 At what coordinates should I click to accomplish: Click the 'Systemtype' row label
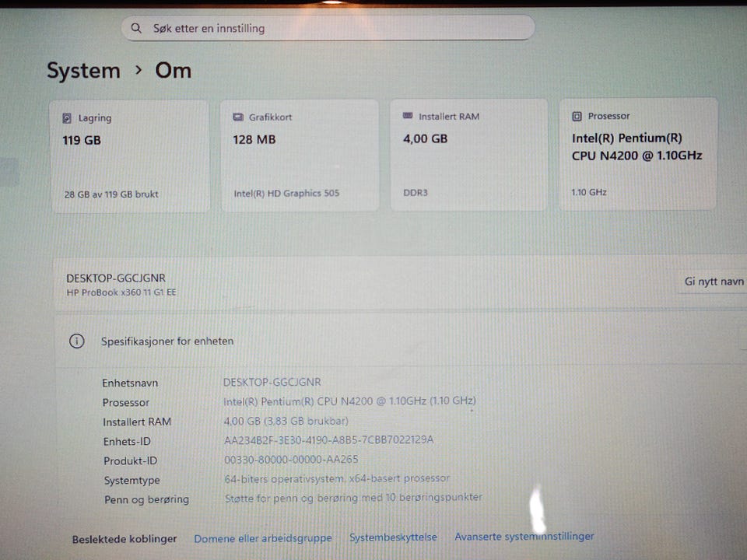click(x=132, y=481)
